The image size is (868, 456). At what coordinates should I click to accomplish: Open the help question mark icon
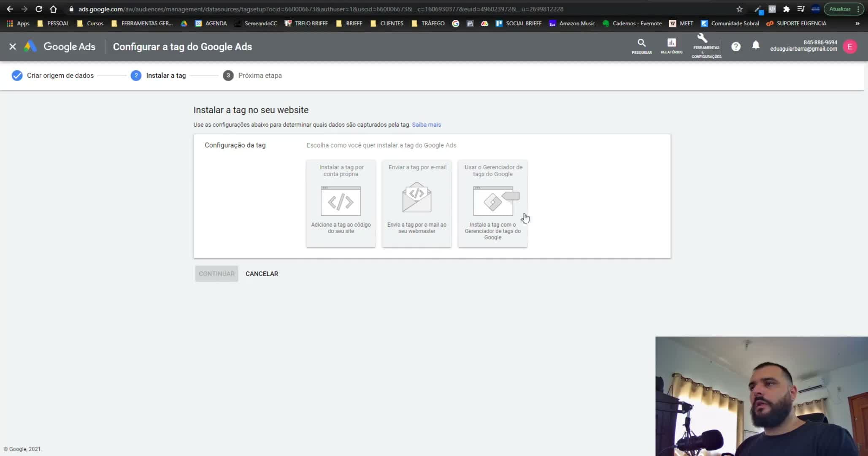736,46
